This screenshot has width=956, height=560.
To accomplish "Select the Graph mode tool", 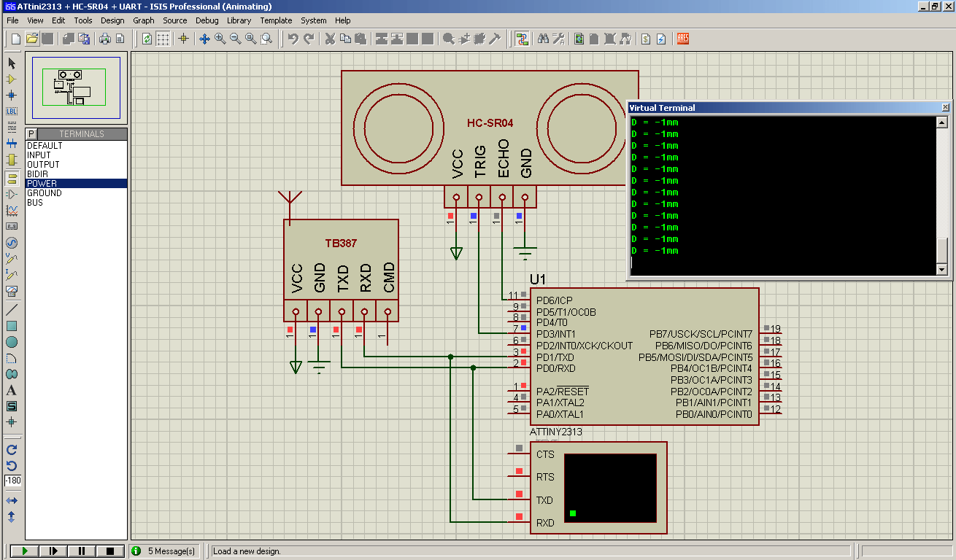I will [x=12, y=211].
